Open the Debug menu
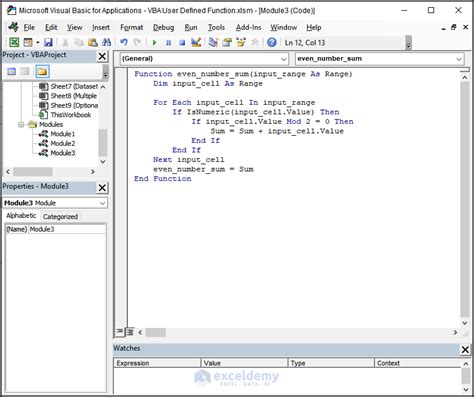This screenshot has height=397, width=474. pyautogui.click(x=163, y=28)
